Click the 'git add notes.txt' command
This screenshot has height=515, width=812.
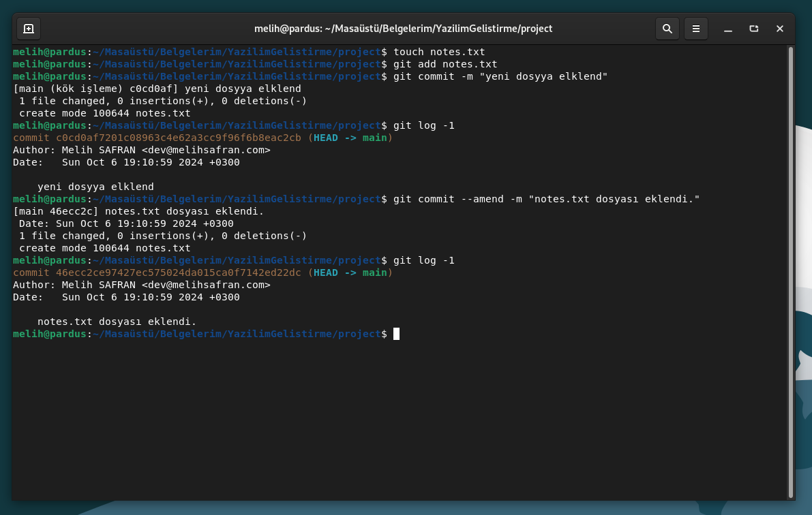[445, 64]
